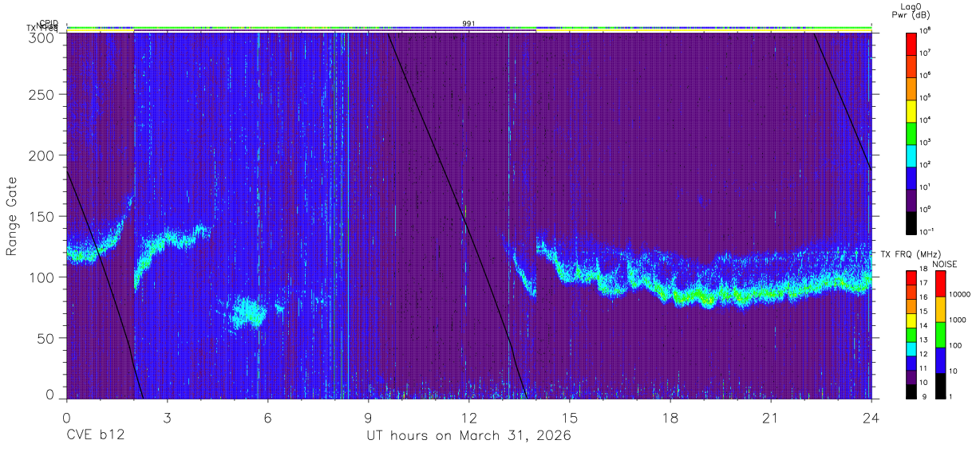Screen dimensions: 980x452
Task: Click x-axis tick label '6'
Action: (x=267, y=418)
